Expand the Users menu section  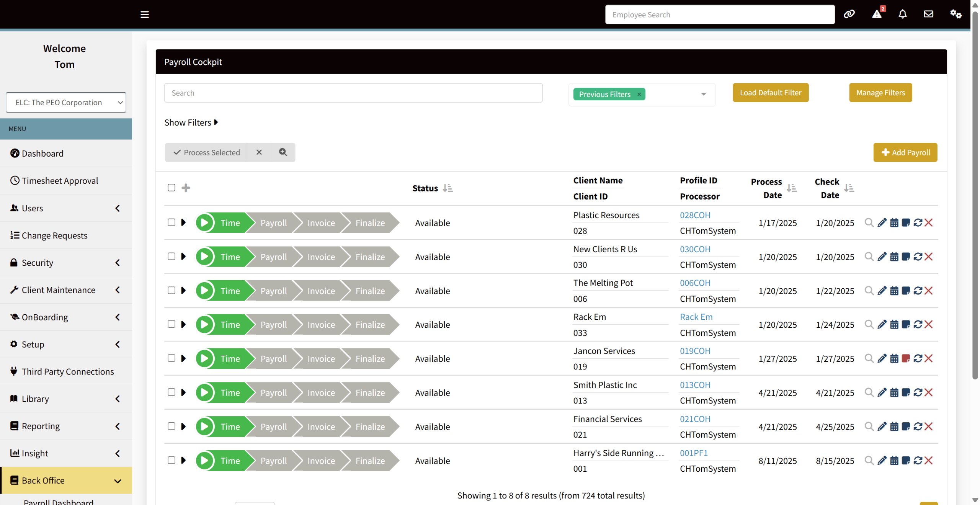pos(66,208)
